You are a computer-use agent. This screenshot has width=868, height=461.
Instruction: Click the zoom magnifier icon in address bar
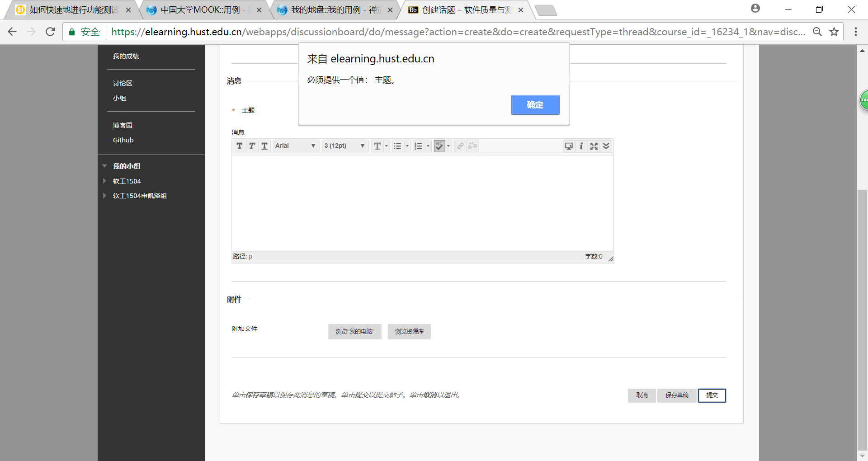[817, 32]
